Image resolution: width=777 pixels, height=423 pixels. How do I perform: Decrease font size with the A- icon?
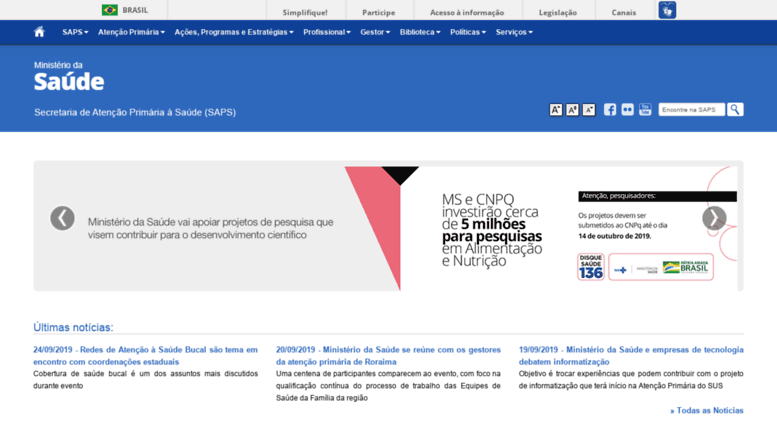pyautogui.click(x=589, y=110)
